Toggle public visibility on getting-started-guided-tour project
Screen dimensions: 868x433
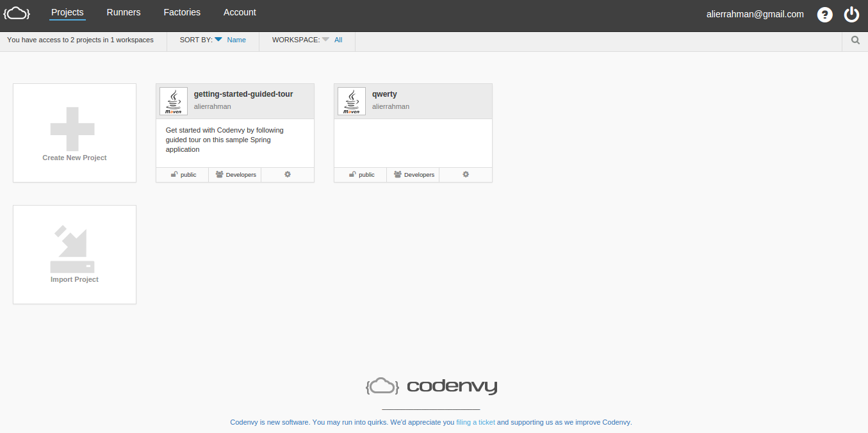pyautogui.click(x=182, y=174)
